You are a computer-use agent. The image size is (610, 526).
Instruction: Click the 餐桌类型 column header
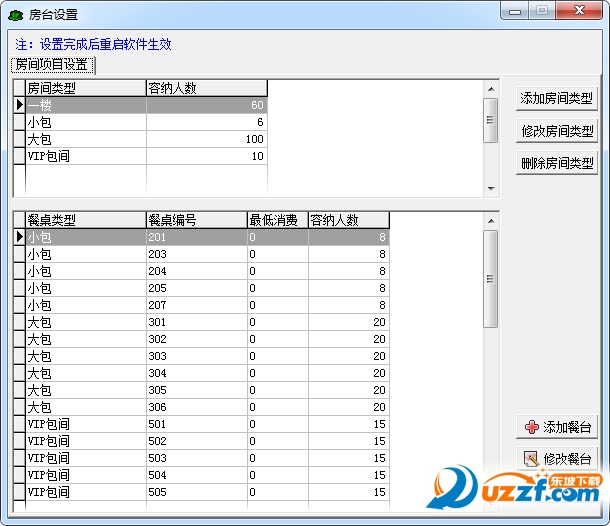point(86,220)
